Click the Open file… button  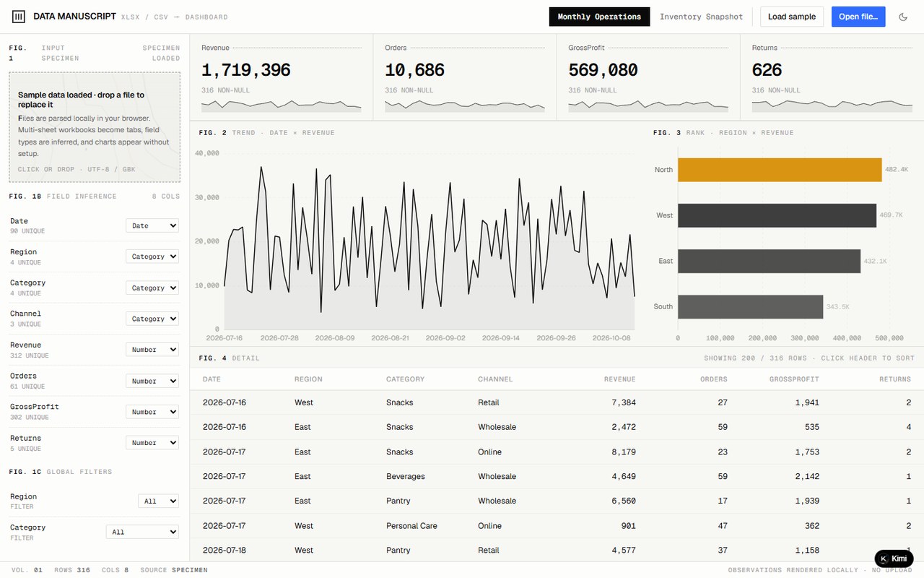(858, 17)
